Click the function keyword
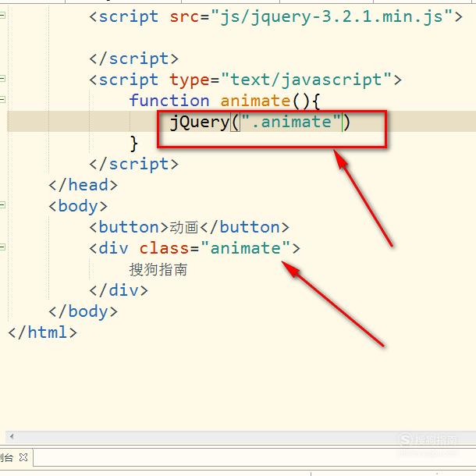Image resolution: width=476 pixels, height=476 pixels. pos(169,100)
